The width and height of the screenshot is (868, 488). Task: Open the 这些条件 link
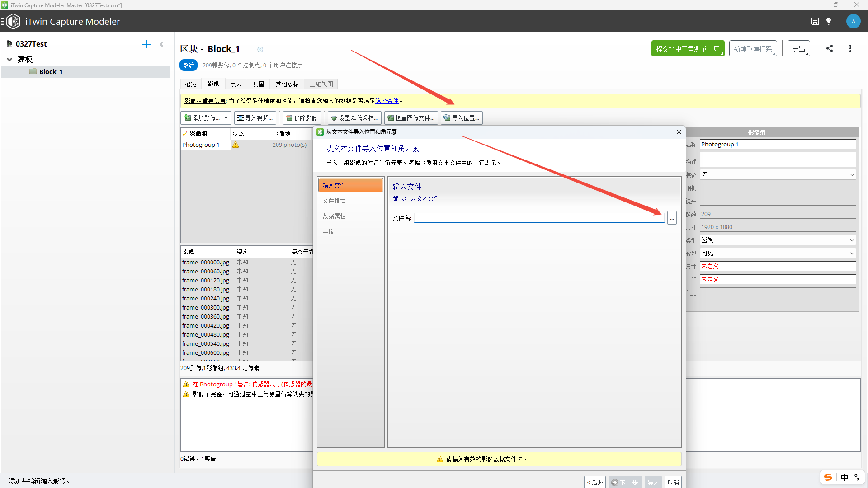point(387,101)
